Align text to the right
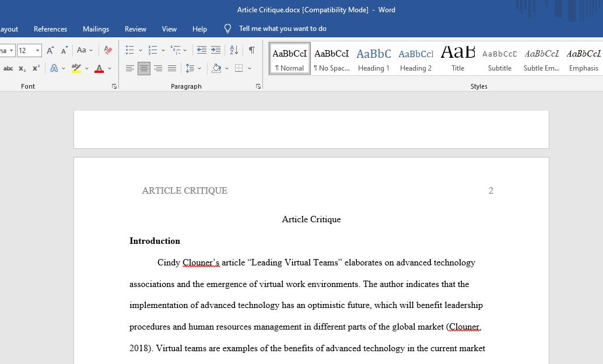 (x=158, y=68)
